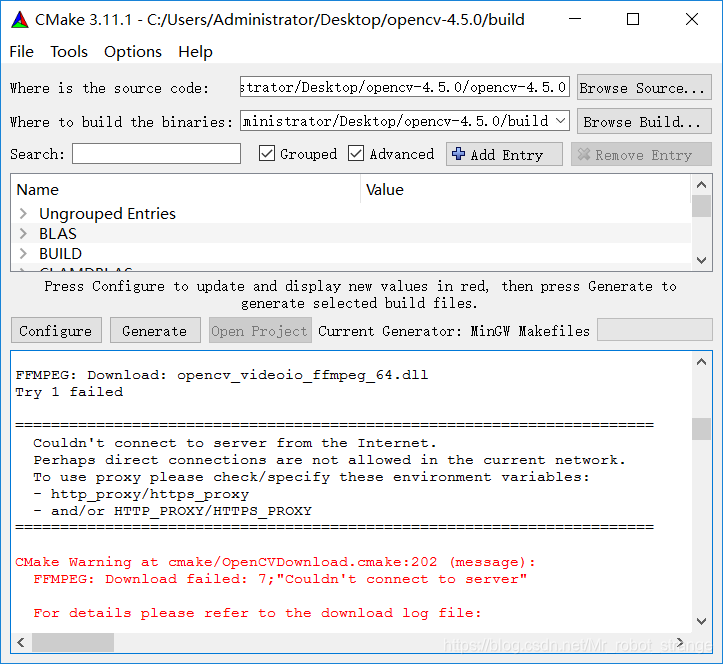Click the Browse Source button
This screenshot has width=723, height=664.
(644, 88)
